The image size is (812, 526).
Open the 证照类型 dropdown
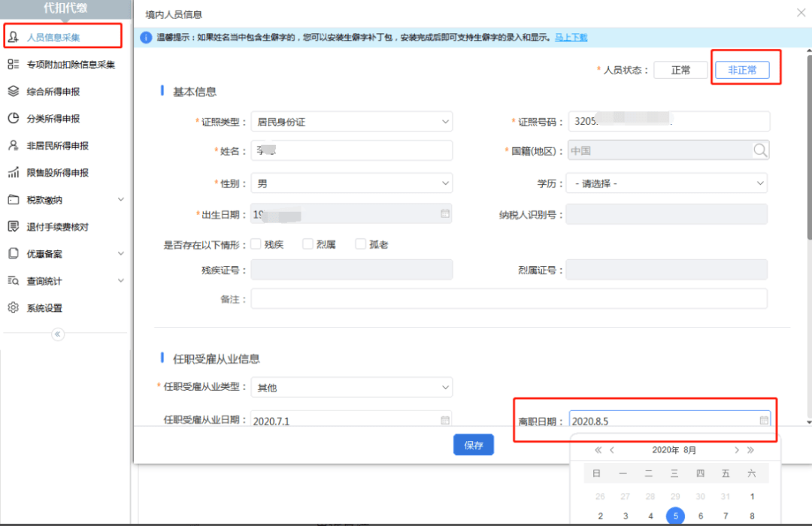click(x=351, y=122)
